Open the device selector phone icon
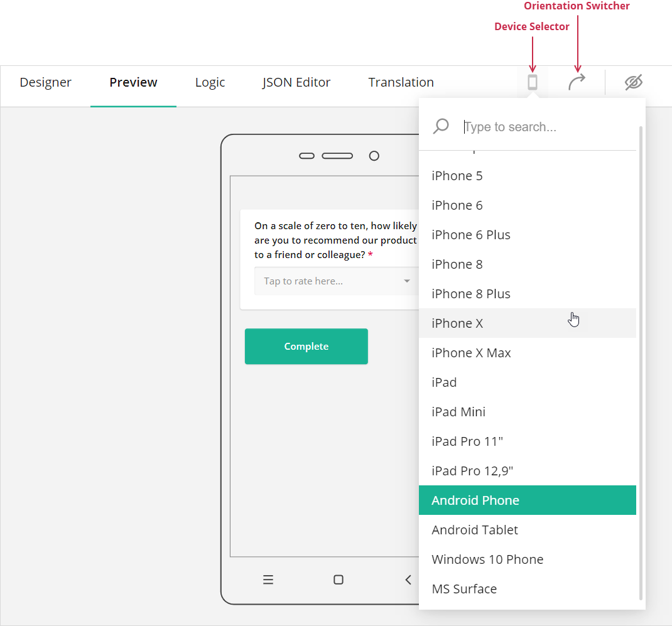 point(532,82)
